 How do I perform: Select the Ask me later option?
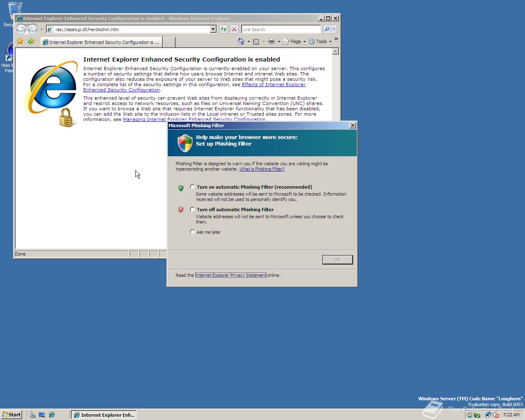pos(192,232)
